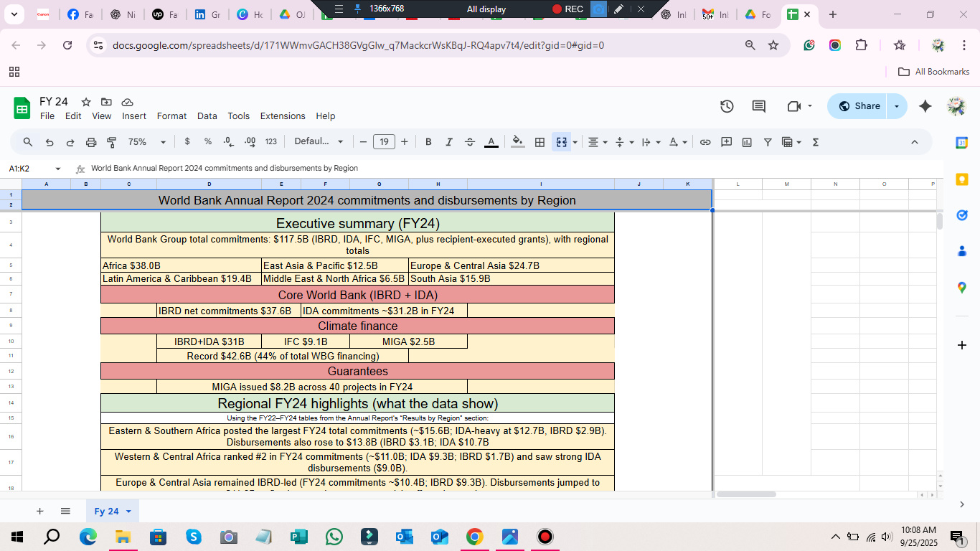
Task: Insert a chart from the toolbar
Action: pos(747,142)
